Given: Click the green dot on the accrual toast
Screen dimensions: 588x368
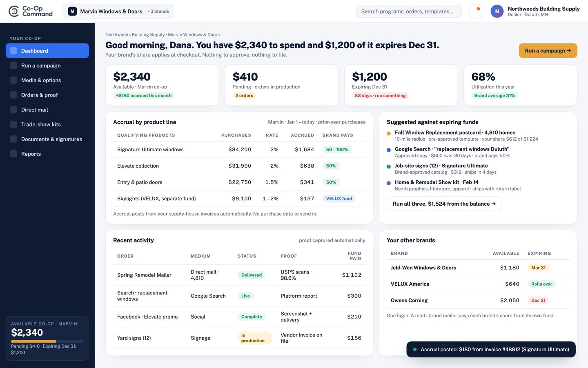Looking at the screenshot, I should (415, 350).
